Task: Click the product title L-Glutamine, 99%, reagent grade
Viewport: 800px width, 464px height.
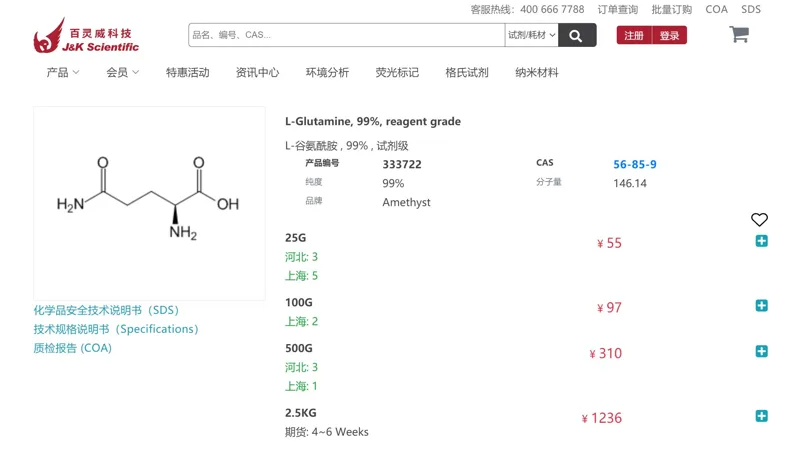Action: pos(373,121)
